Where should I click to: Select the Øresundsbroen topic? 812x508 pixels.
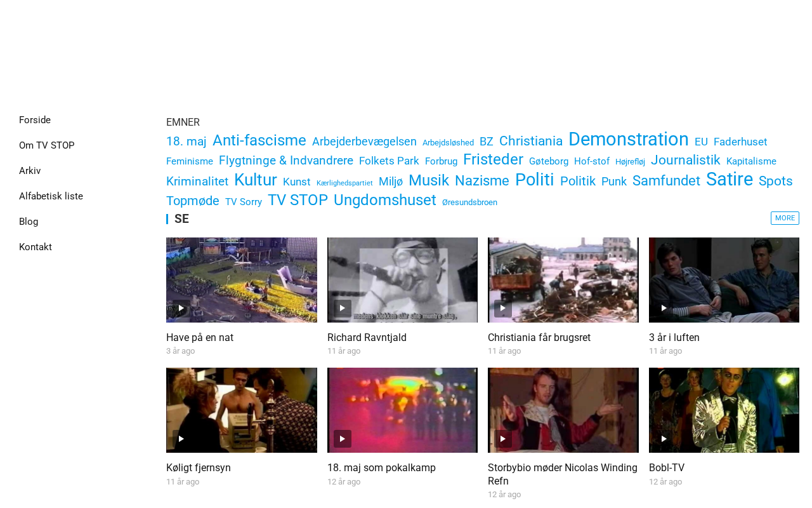coord(469,203)
